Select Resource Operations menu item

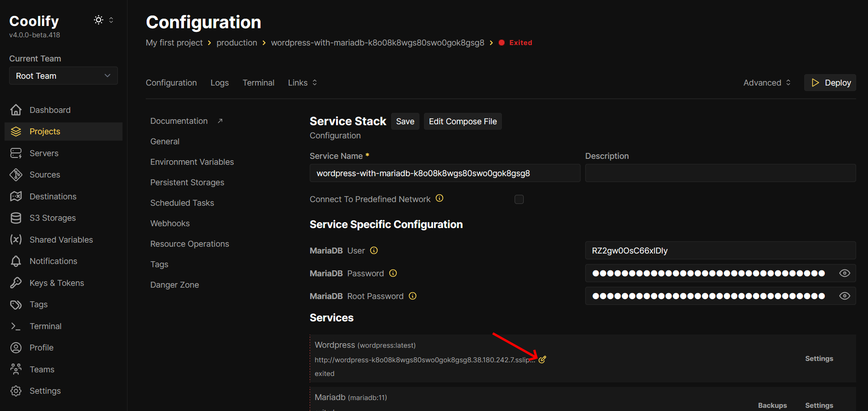(189, 244)
